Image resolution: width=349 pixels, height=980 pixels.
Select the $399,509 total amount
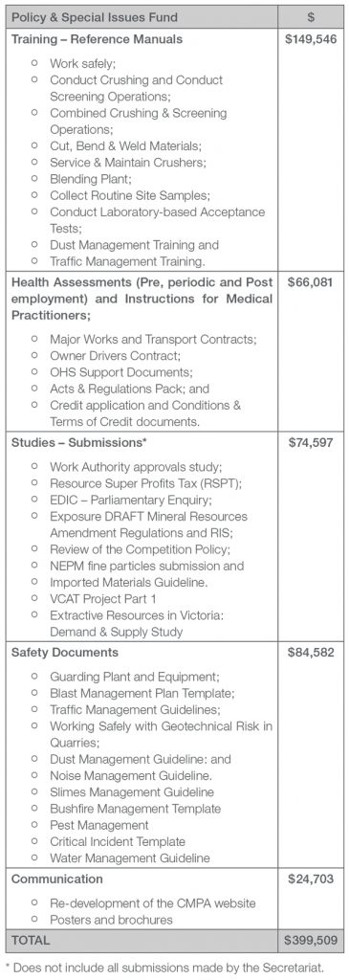coord(311,941)
